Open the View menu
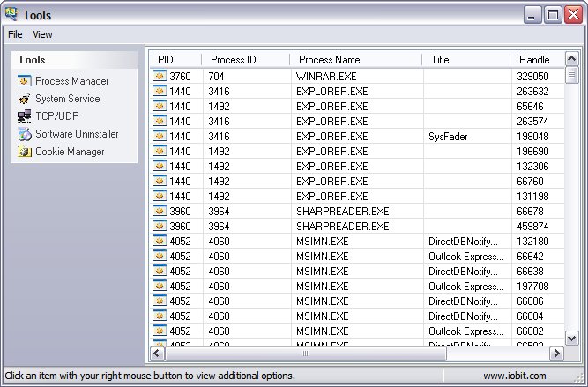The width and height of the screenshot is (588, 387). coord(42,34)
